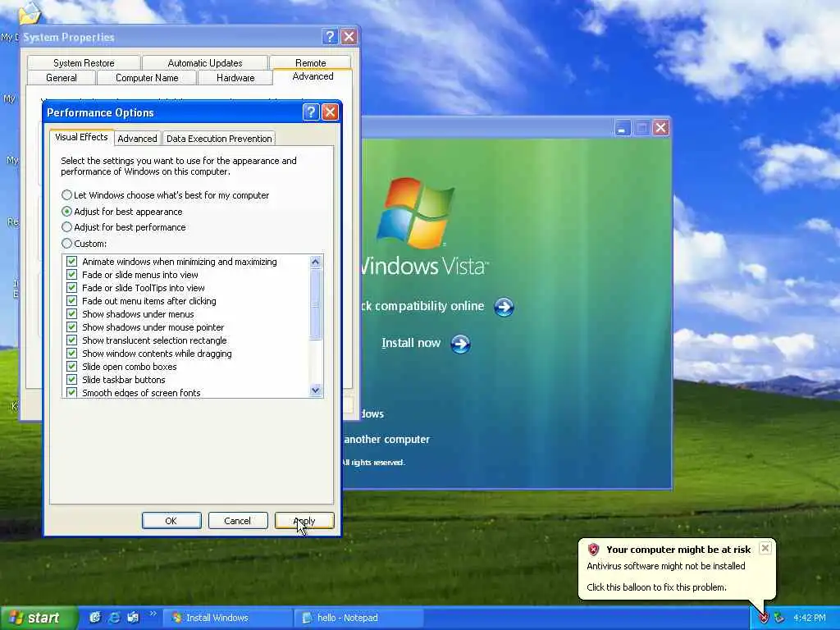
Task: Uncheck Fade or slide ToolTips into view
Action: [x=71, y=288]
